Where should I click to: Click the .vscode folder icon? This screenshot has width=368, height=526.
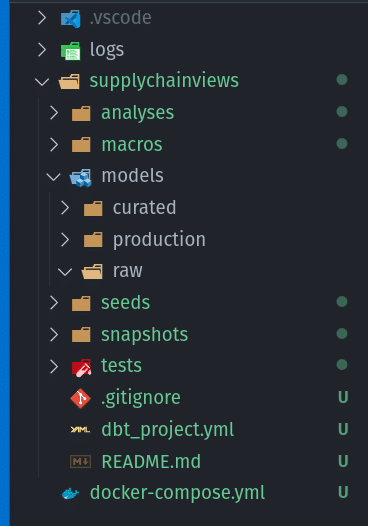pyautogui.click(x=70, y=18)
